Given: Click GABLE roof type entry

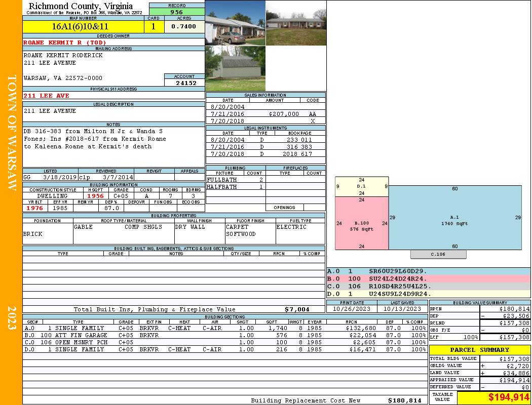Looking at the screenshot, I should click(83, 227).
